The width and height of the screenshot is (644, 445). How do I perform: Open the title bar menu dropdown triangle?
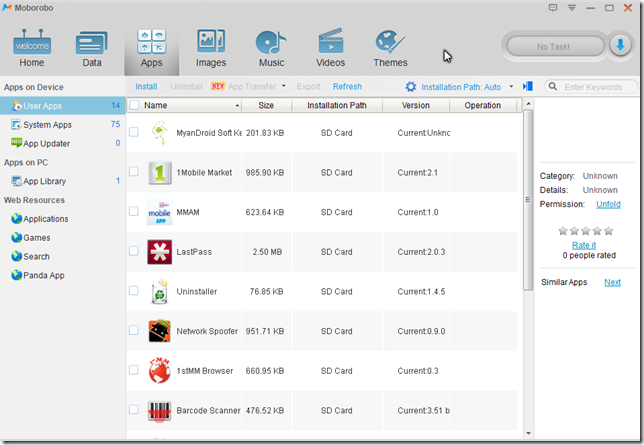click(x=572, y=7)
